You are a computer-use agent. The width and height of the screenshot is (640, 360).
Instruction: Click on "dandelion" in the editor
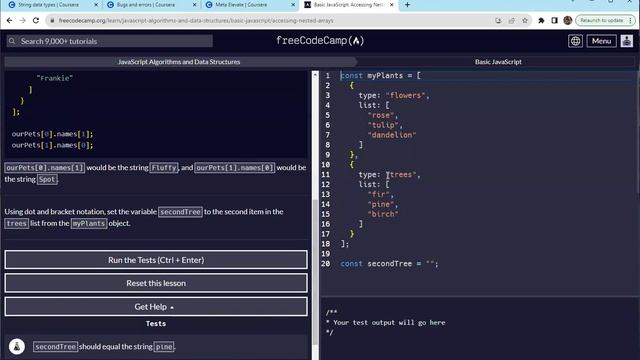click(x=392, y=135)
